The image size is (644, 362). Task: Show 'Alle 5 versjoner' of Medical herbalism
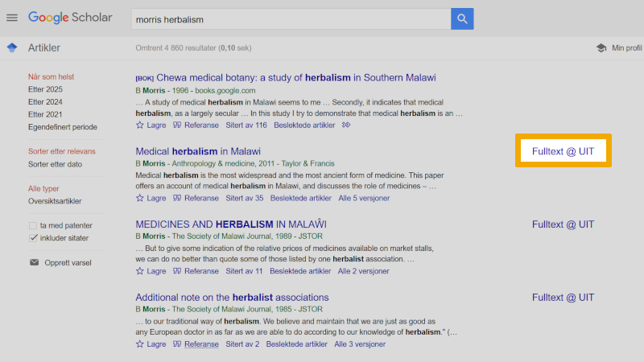click(x=364, y=198)
